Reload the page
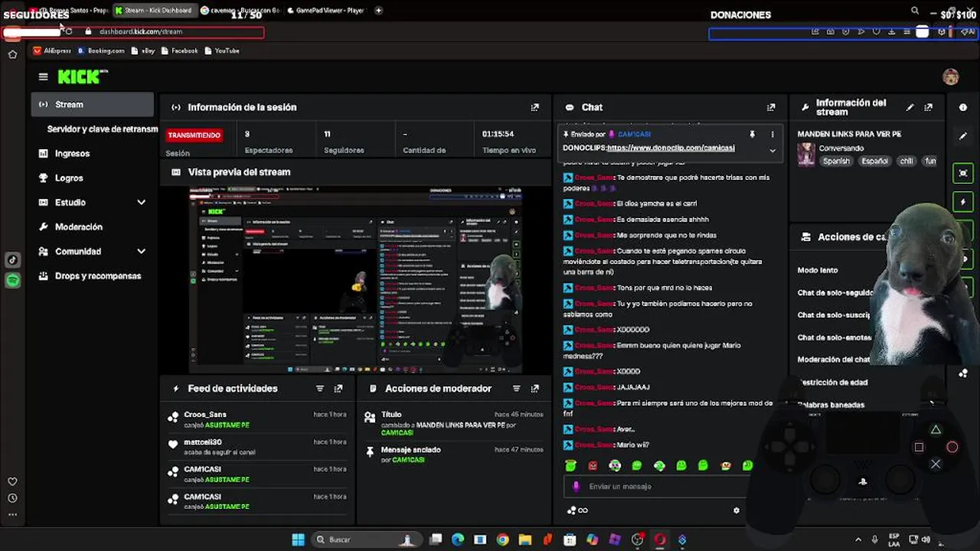 point(69,31)
